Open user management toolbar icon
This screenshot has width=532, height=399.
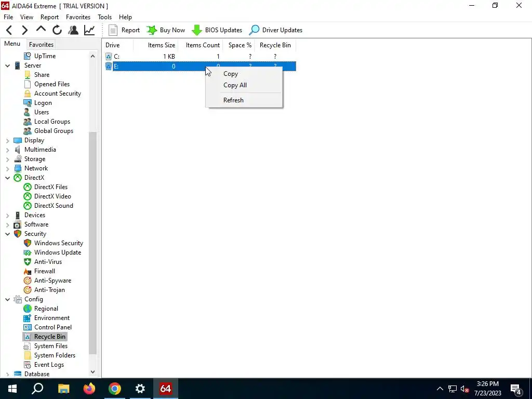pos(73,30)
